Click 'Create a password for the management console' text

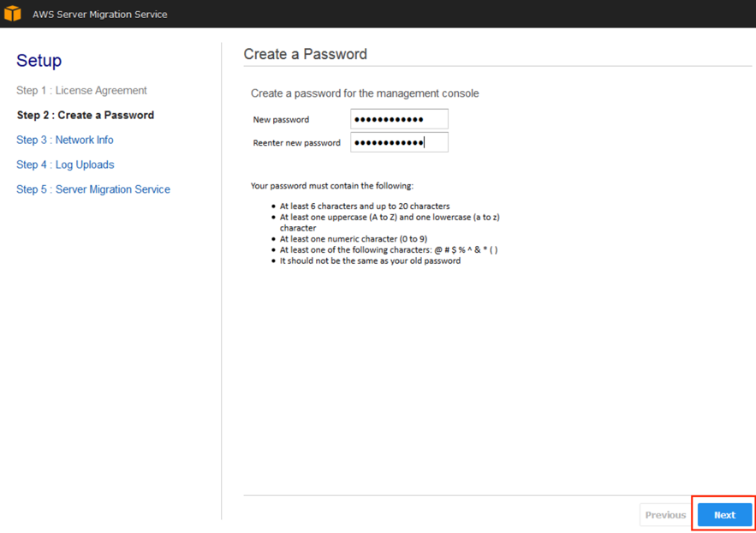(365, 93)
